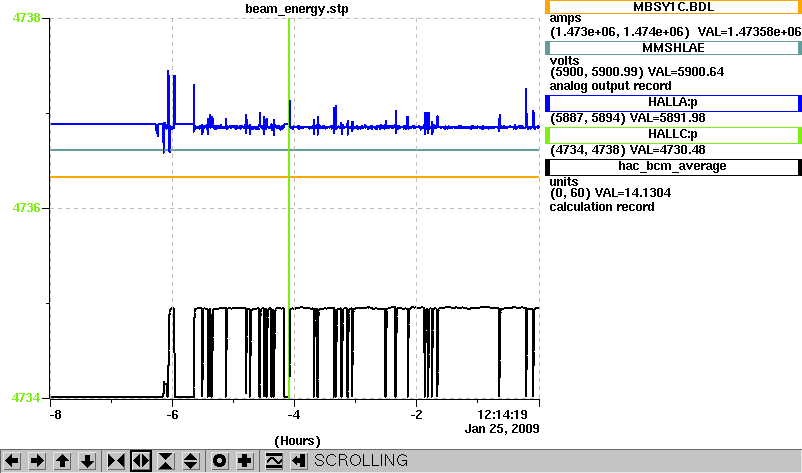Click the beam_energy.stp plot title
802x473 pixels.
point(297,9)
